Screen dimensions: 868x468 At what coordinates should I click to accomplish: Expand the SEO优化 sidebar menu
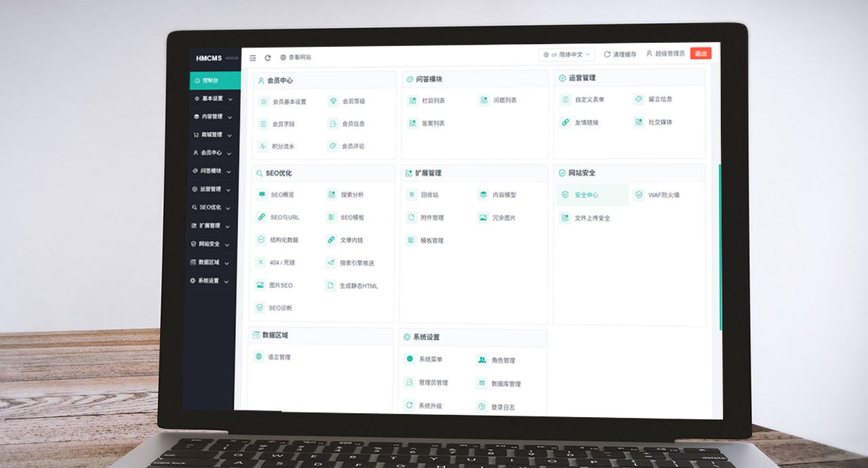(x=211, y=208)
